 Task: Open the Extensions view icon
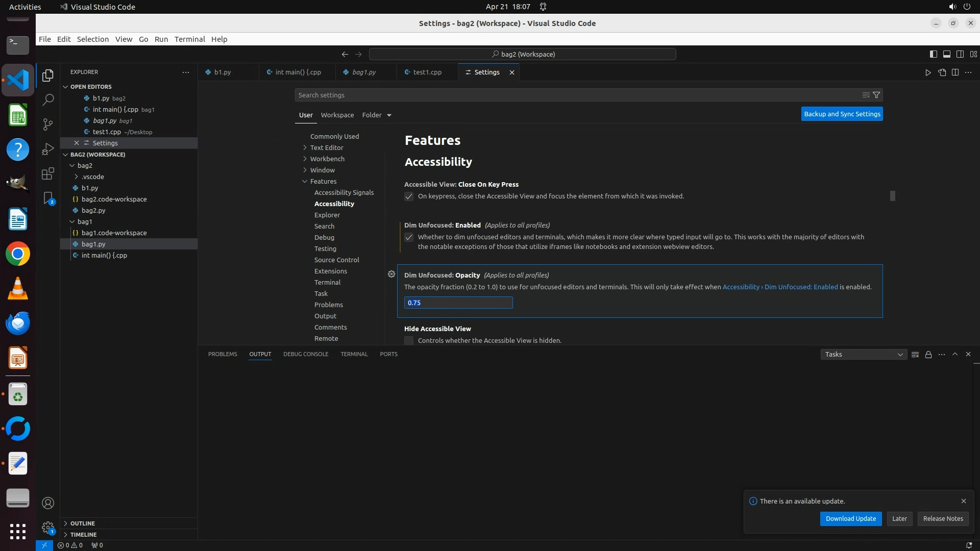coord(48,173)
